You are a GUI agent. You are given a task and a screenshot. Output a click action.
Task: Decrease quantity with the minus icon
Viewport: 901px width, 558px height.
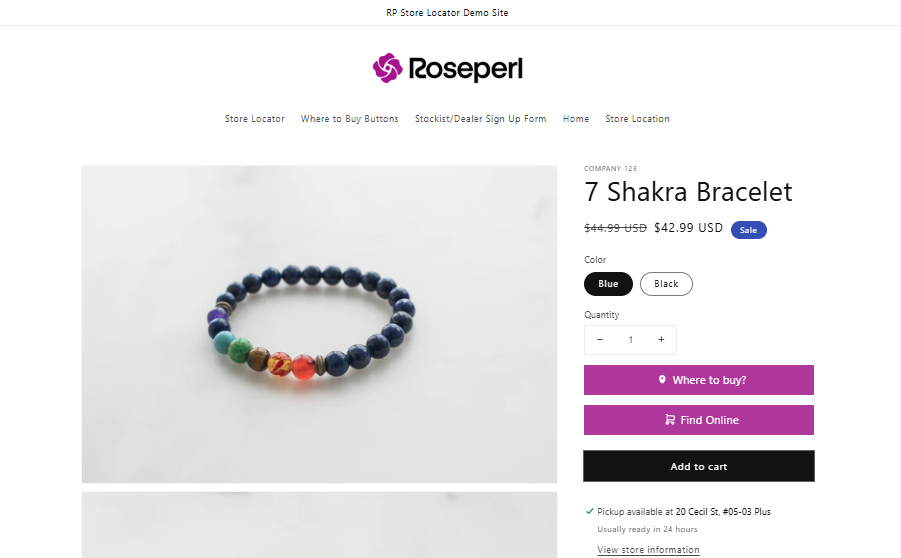pos(600,340)
